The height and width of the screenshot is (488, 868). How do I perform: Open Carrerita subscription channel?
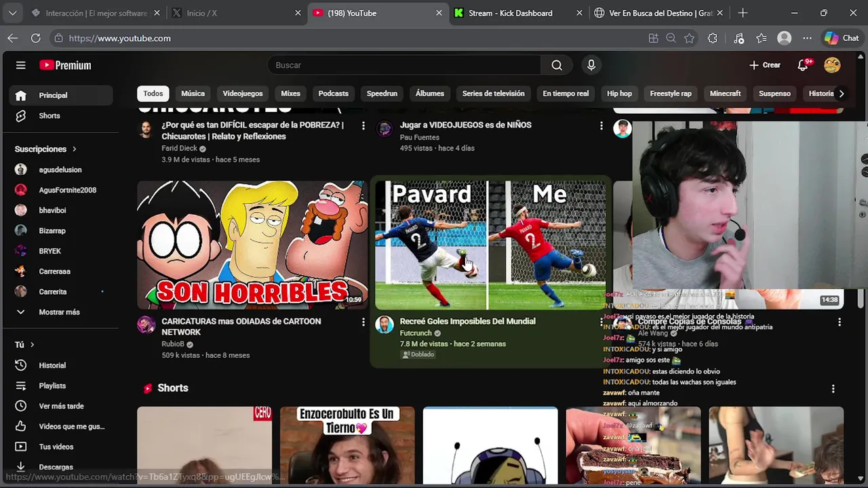pos(61,292)
